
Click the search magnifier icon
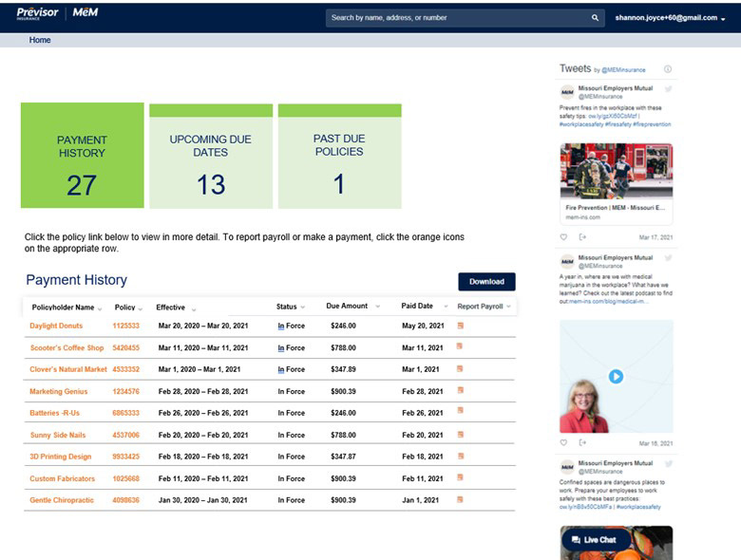pos(595,18)
